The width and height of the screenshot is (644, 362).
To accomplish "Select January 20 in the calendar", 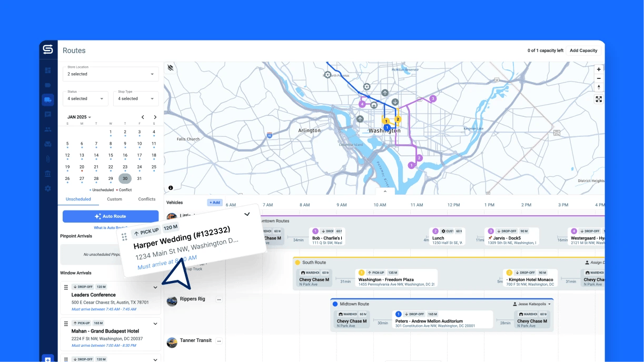I will (x=82, y=167).
